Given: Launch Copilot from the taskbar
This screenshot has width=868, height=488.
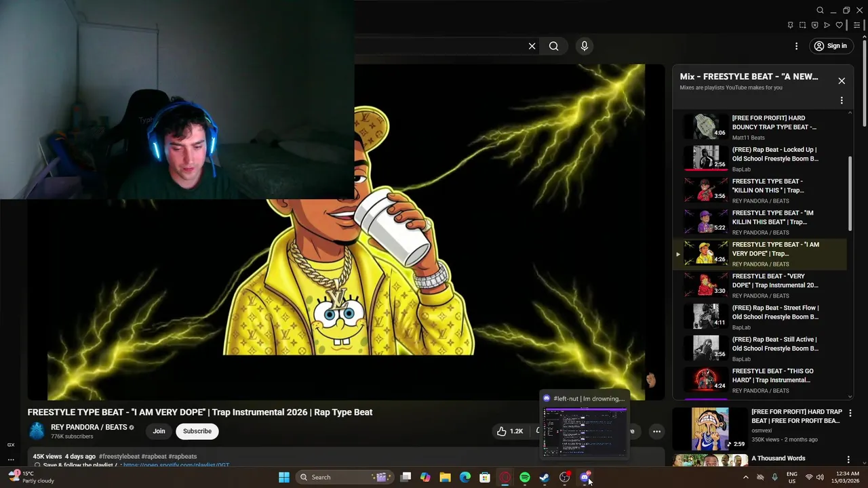Looking at the screenshot, I should pyautogui.click(x=425, y=477).
